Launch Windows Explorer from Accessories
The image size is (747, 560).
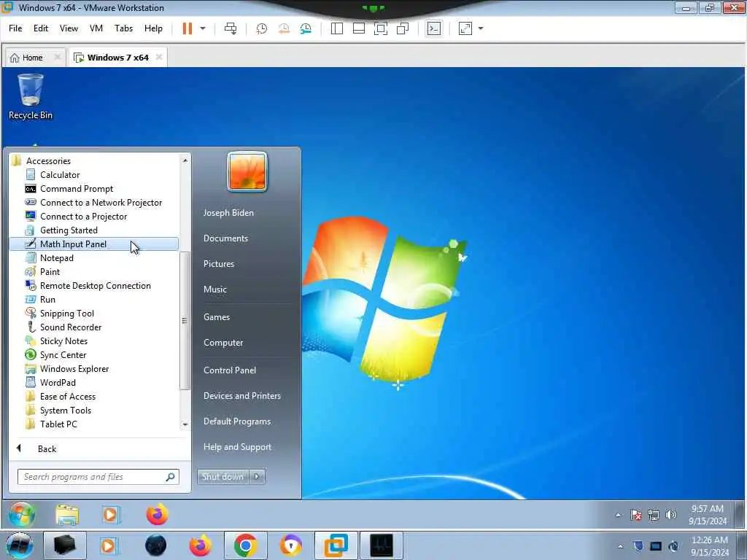[x=74, y=368]
